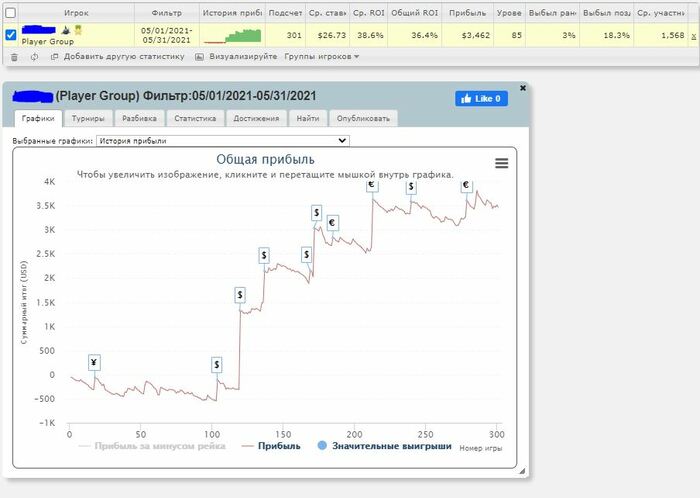
Task: Toggle 'Прибыль' legend series
Action: point(271,446)
